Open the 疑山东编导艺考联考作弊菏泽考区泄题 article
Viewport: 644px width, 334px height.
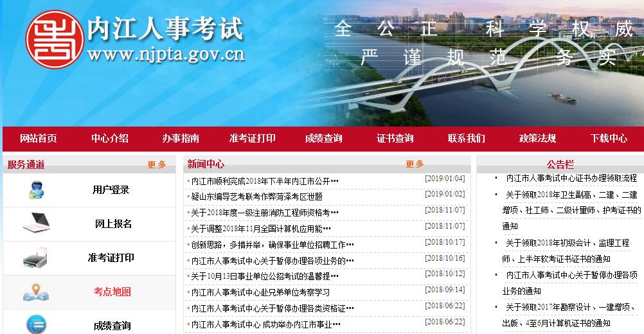pyautogui.click(x=256, y=197)
